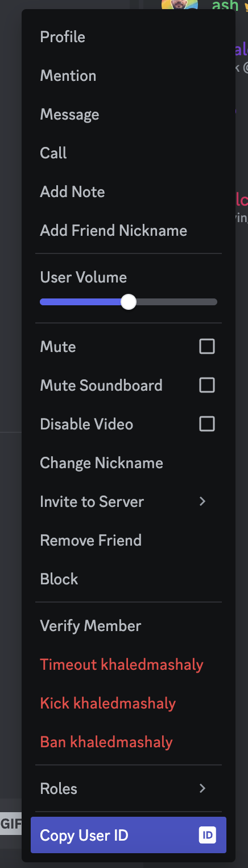Click the ID icon beside Copy User ID

click(x=207, y=836)
